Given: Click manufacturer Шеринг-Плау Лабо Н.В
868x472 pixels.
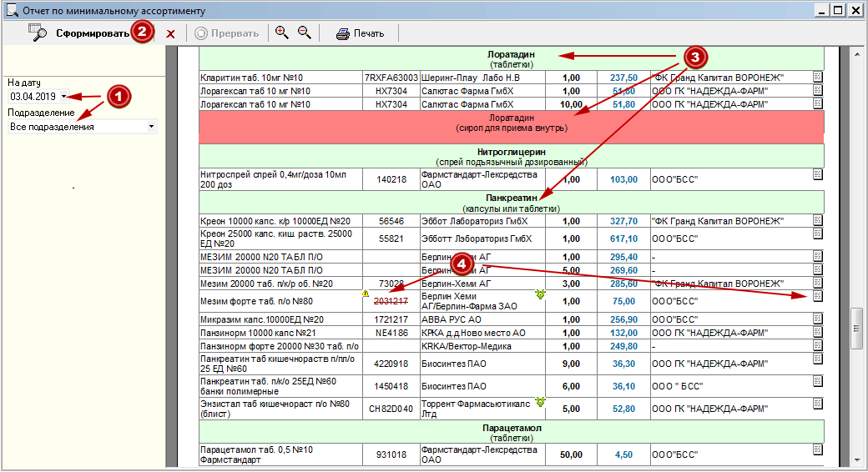Looking at the screenshot, I should pos(471,78).
